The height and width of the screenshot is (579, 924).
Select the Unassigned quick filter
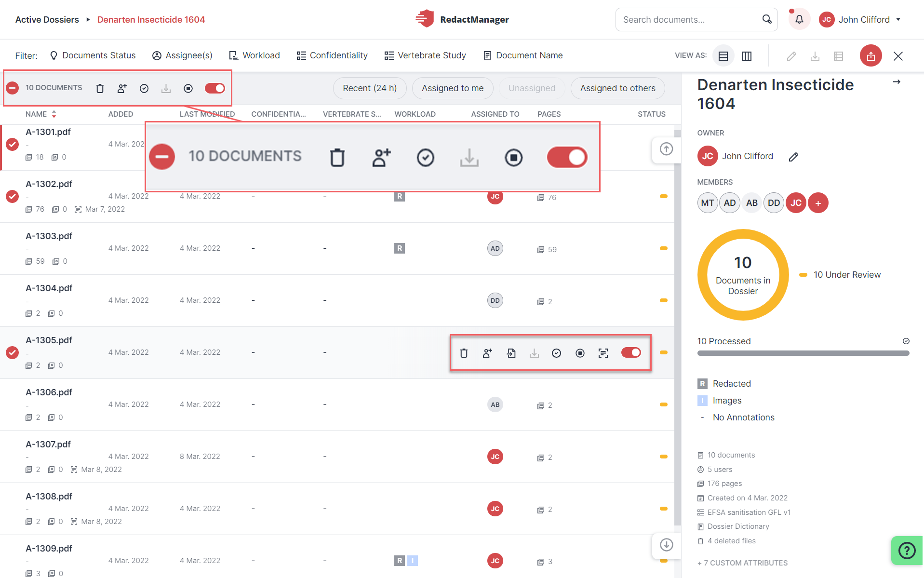pos(532,88)
